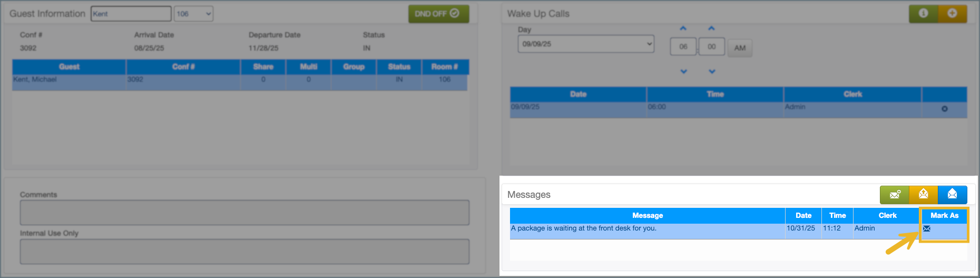Open the room number 106 dropdown
The height and width of the screenshot is (278, 980).
(x=194, y=14)
